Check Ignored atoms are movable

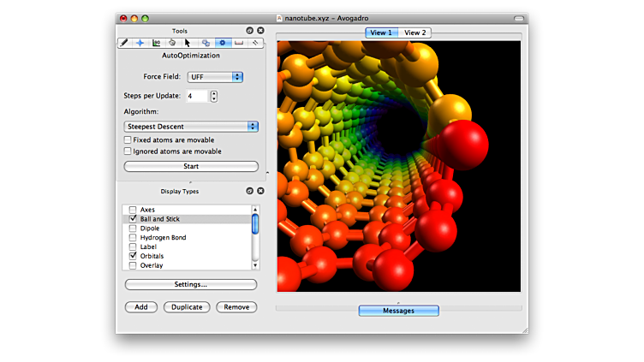click(x=128, y=151)
